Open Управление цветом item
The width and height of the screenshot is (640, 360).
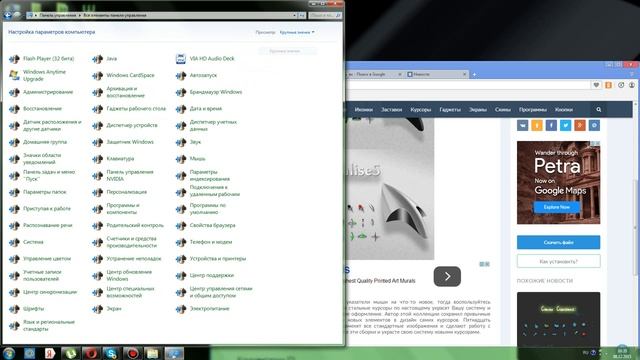tap(40, 259)
